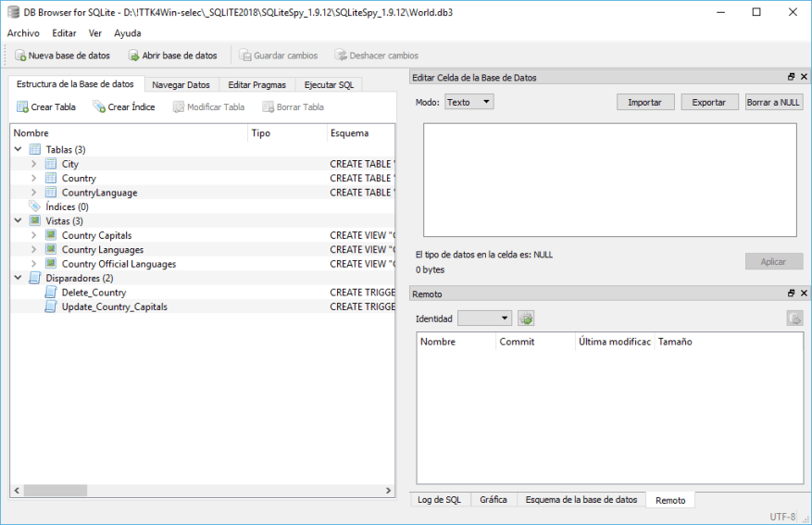Close the Remoto panel with its X icon
This screenshot has width=812, height=525.
point(804,294)
